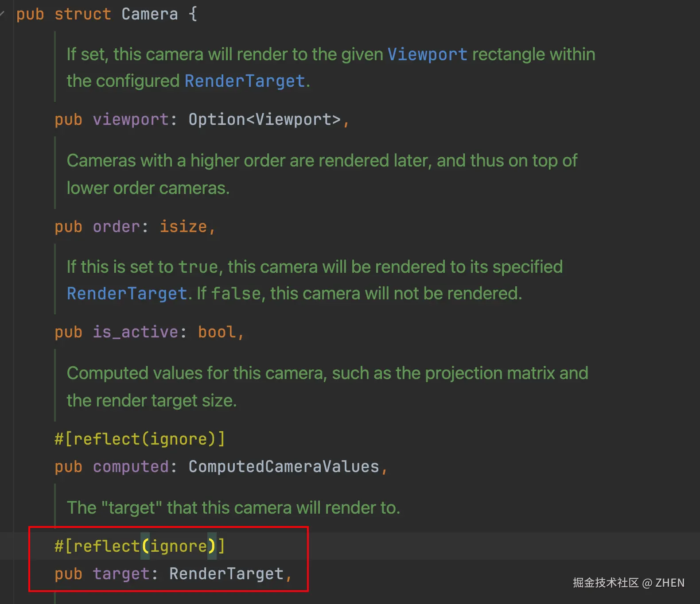The image size is (700, 604).
Task: Place cursor on viewport field name
Action: [x=130, y=120]
